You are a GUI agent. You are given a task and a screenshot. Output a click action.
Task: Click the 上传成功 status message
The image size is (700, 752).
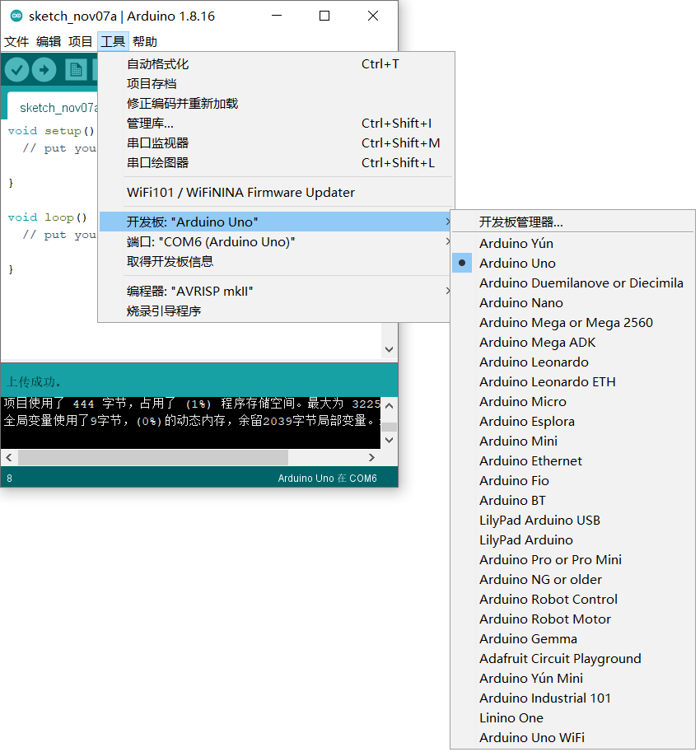pyautogui.click(x=34, y=381)
